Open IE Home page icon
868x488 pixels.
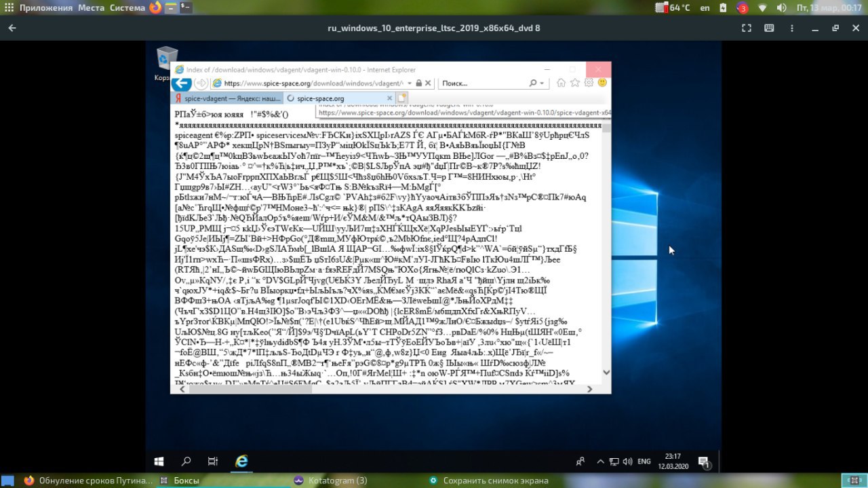pos(561,83)
